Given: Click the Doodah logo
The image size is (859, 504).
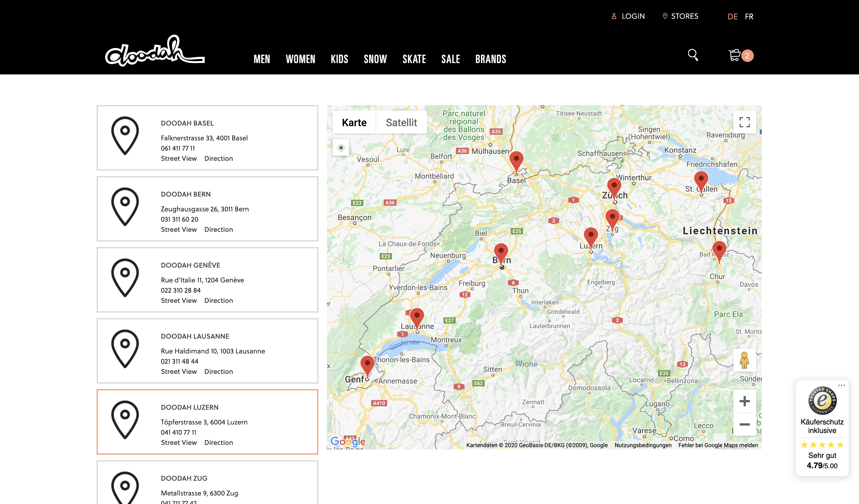Looking at the screenshot, I should pos(155,51).
